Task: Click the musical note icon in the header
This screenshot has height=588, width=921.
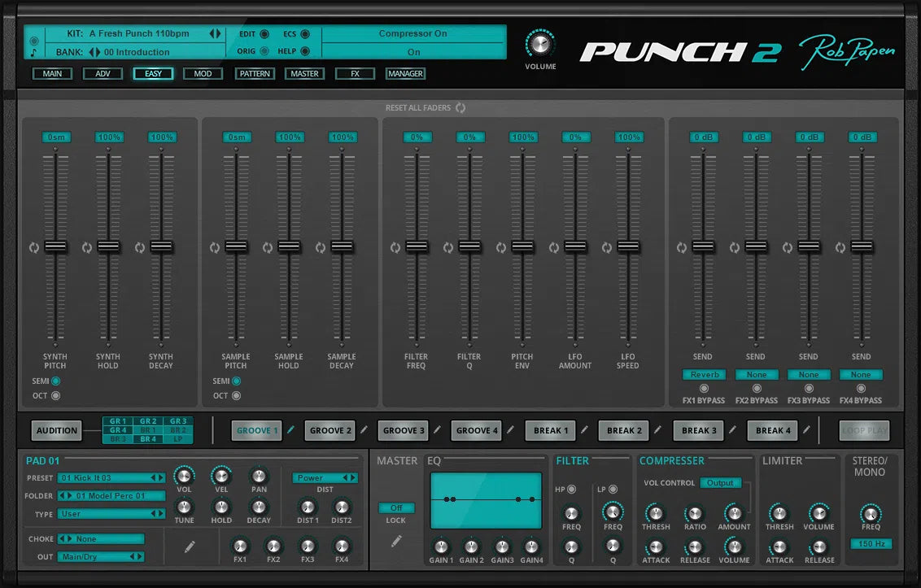Action: pyautogui.click(x=34, y=51)
